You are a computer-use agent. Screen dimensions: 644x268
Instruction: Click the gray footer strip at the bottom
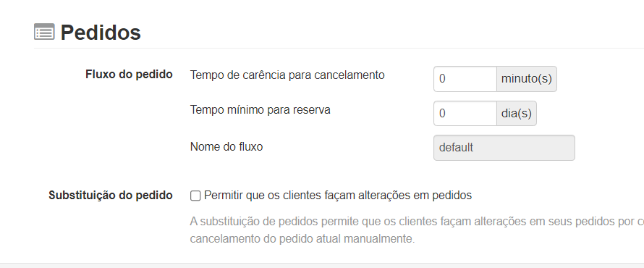pyautogui.click(x=322, y=266)
